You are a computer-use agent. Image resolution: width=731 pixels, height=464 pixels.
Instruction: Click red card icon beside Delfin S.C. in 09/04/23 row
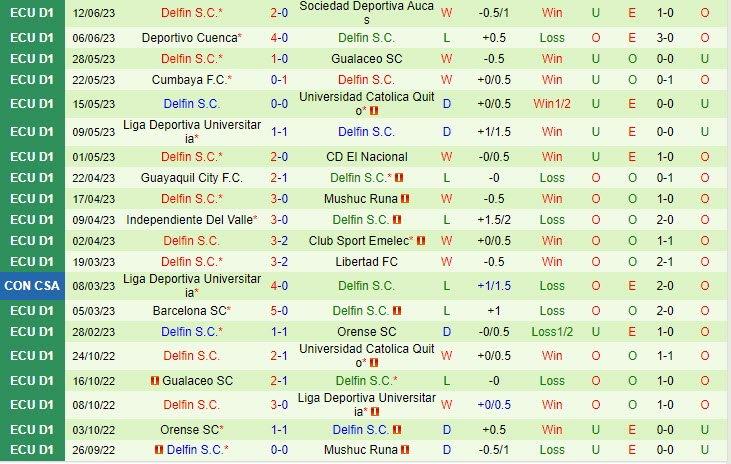[397, 220]
